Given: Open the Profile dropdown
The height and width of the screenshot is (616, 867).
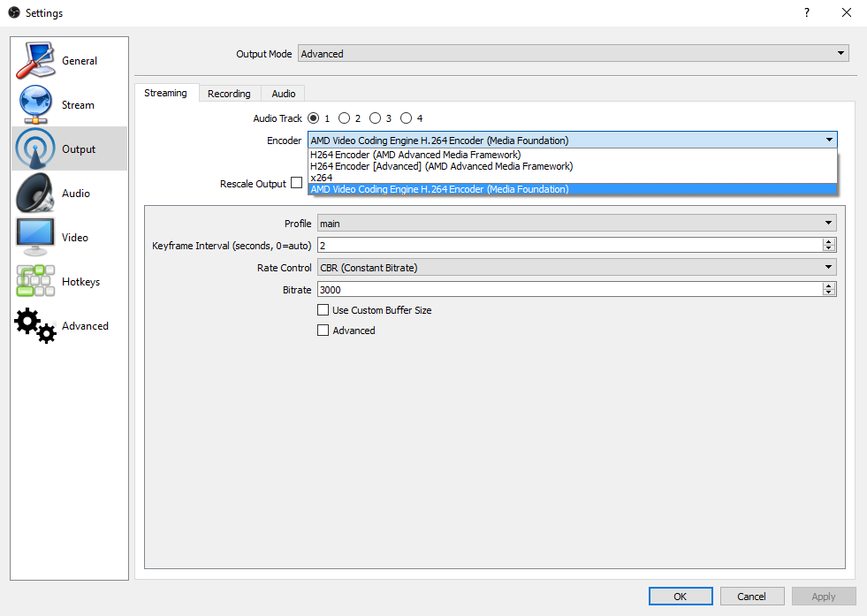Looking at the screenshot, I should 577,223.
